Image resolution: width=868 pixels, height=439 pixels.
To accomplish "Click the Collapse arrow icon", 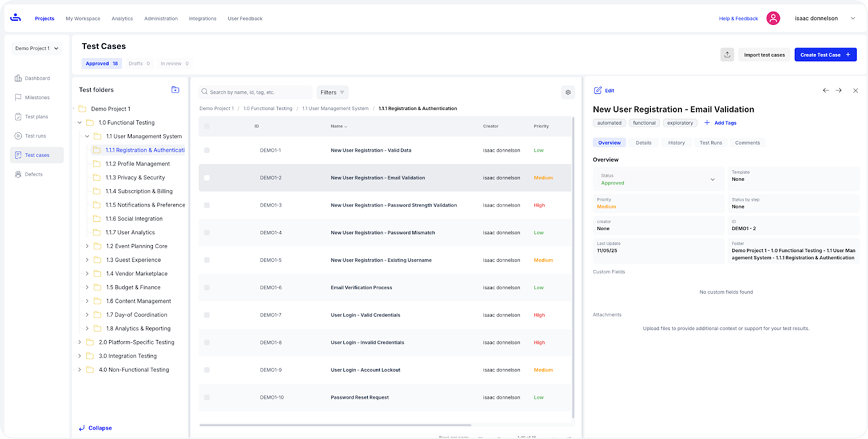I will click(82, 428).
